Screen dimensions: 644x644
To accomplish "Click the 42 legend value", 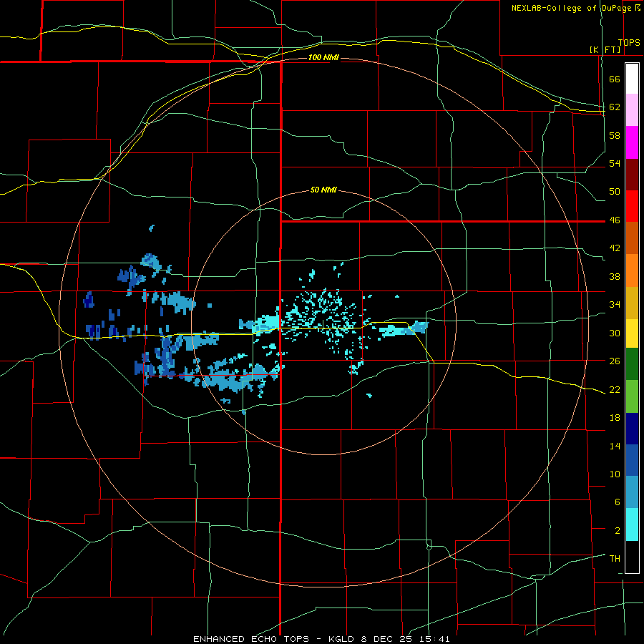I will pos(615,248).
